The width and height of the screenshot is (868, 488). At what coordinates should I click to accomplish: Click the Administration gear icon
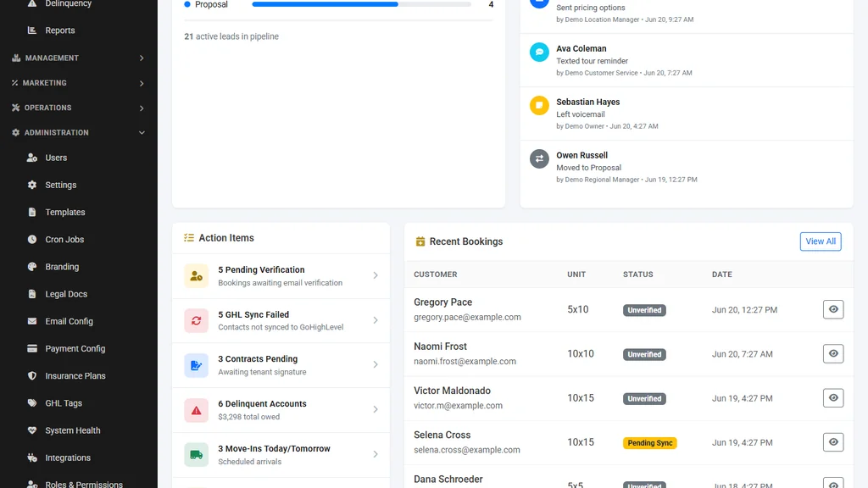15,133
